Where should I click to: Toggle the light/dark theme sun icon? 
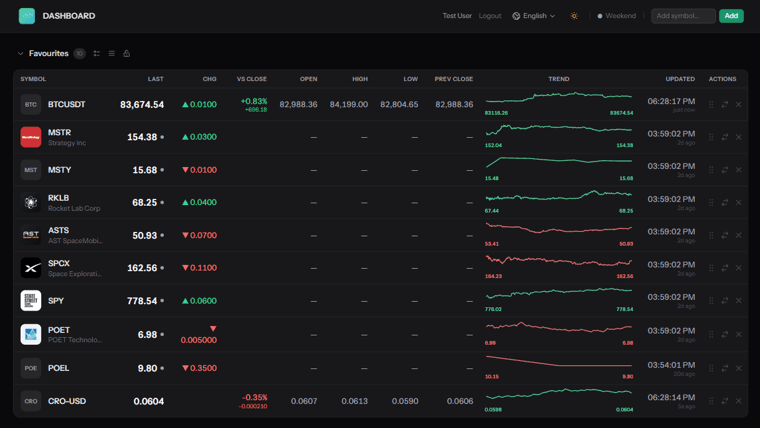(x=574, y=16)
